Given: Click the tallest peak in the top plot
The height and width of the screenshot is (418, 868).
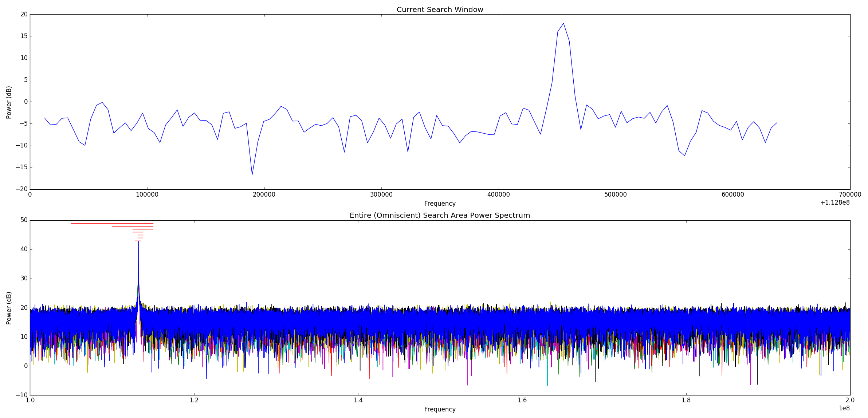Looking at the screenshot, I should [x=563, y=24].
